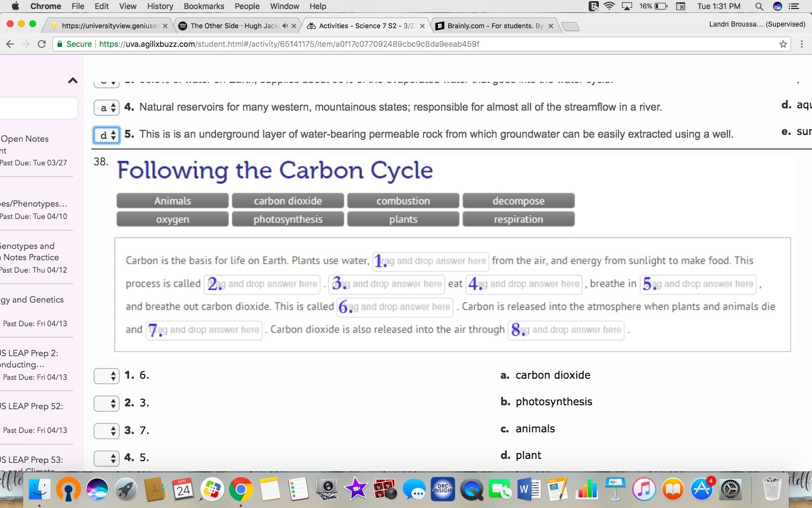Open Calendar app showing 24 in dock
Image resolution: width=812 pixels, height=508 pixels.
pyautogui.click(x=183, y=489)
